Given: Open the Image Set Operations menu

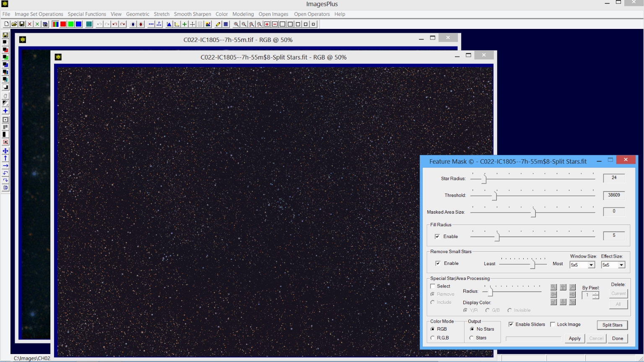Looking at the screenshot, I should [x=39, y=14].
